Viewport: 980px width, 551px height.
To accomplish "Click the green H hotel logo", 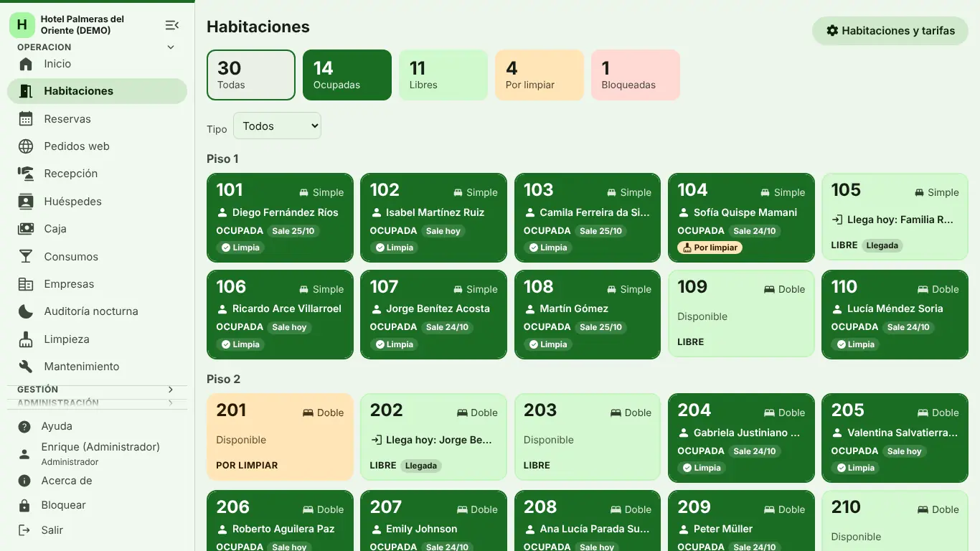I will point(22,25).
